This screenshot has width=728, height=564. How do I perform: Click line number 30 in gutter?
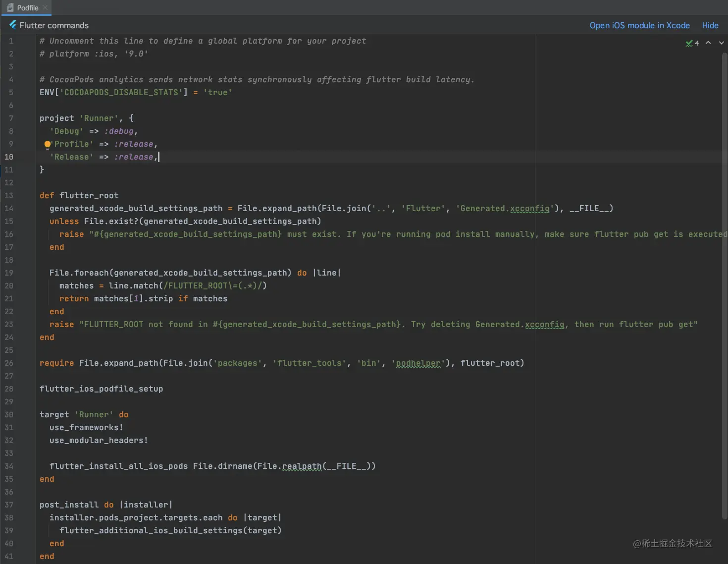(9, 414)
